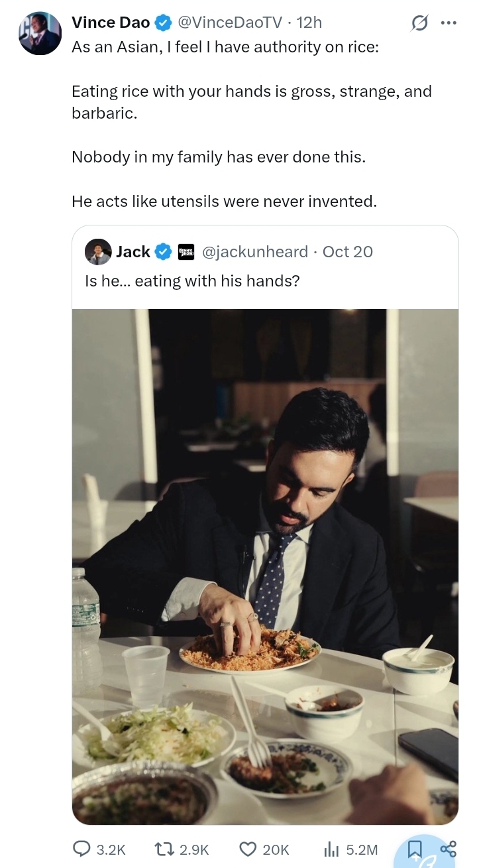Repost the tweet showing 2.9K reposts

click(x=163, y=849)
